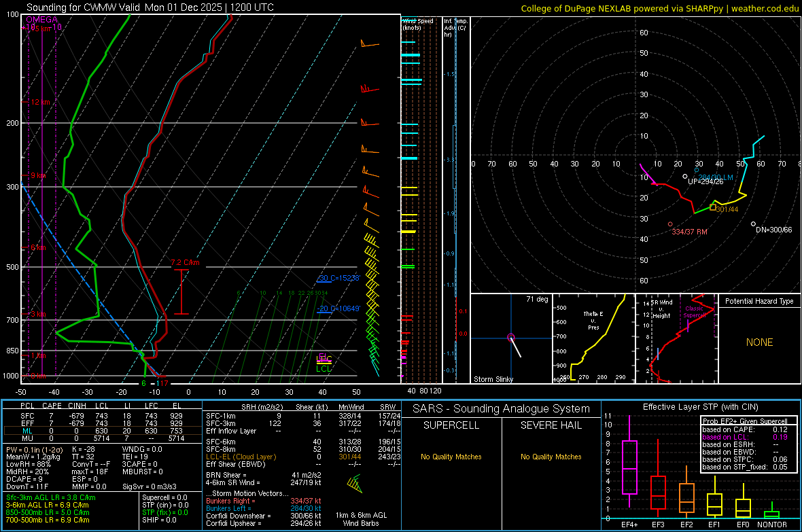Click the green LCL marker label on skew-T

324,368
